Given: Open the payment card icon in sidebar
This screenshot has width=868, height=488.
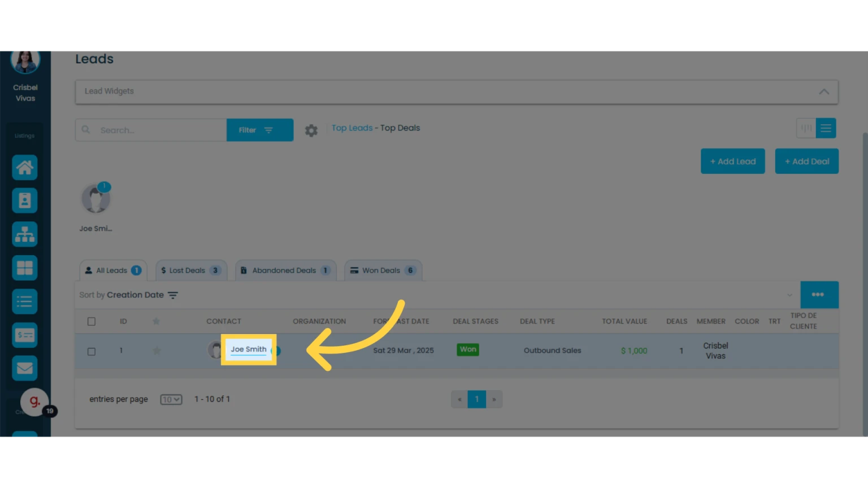Looking at the screenshot, I should pos(25,335).
